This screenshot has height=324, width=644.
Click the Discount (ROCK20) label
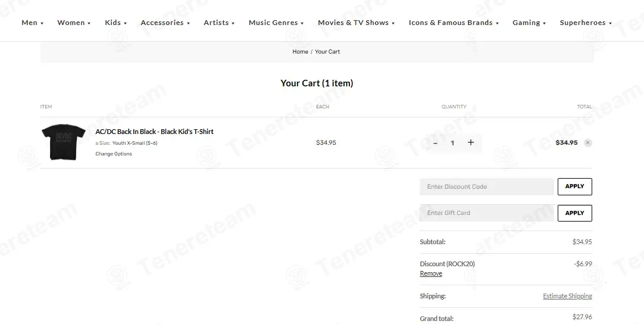point(447,264)
